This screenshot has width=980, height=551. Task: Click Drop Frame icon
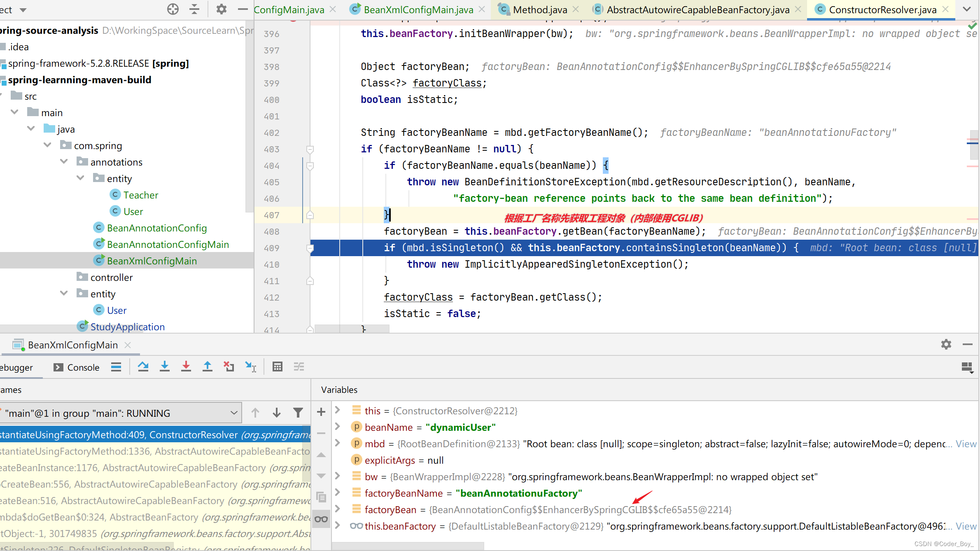tap(229, 367)
